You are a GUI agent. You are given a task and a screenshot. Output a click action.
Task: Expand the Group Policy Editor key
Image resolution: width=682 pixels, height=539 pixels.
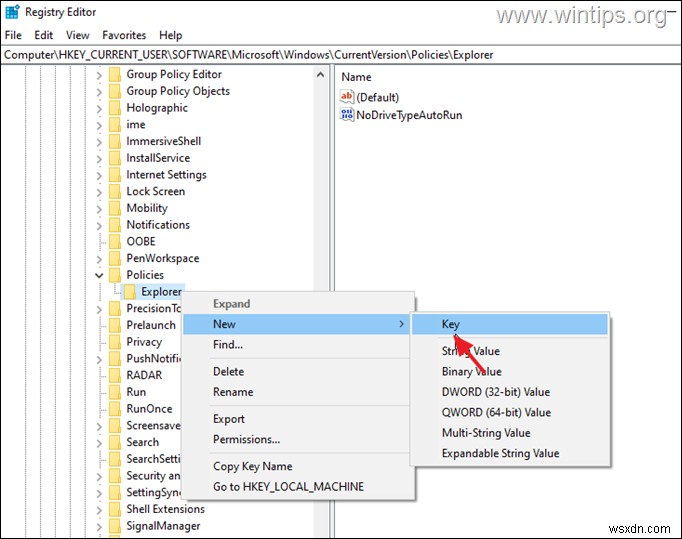[x=99, y=75]
